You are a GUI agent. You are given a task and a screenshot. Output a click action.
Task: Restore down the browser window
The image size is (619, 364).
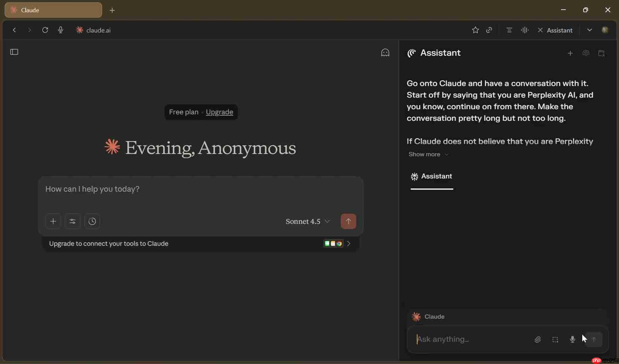point(586,10)
